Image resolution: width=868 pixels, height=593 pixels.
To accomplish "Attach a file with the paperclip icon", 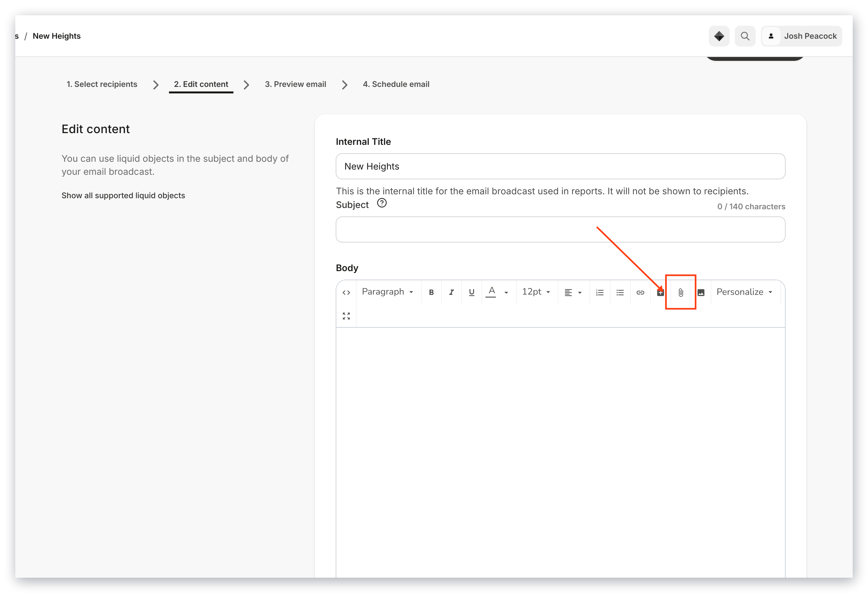I will (681, 292).
